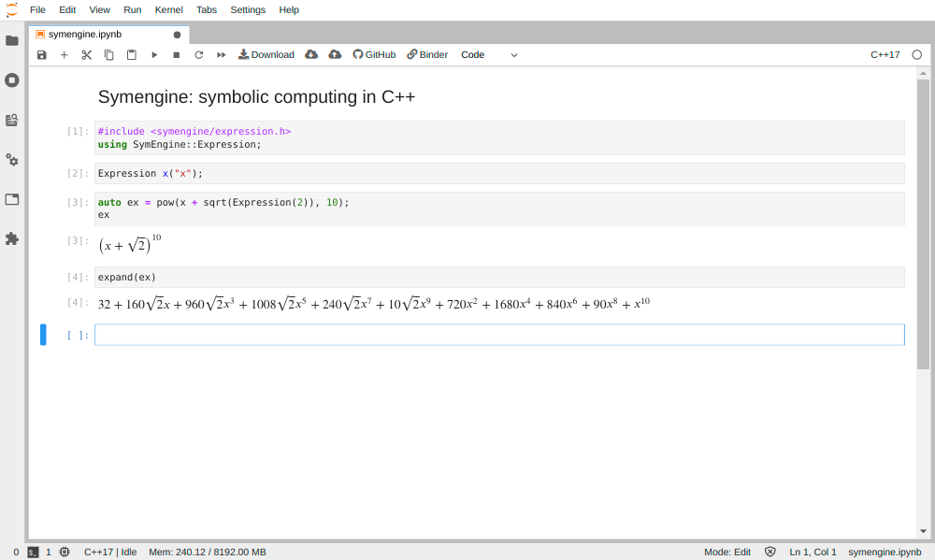935x560 pixels.
Task: Click the paste cells clipboard icon
Action: point(132,55)
